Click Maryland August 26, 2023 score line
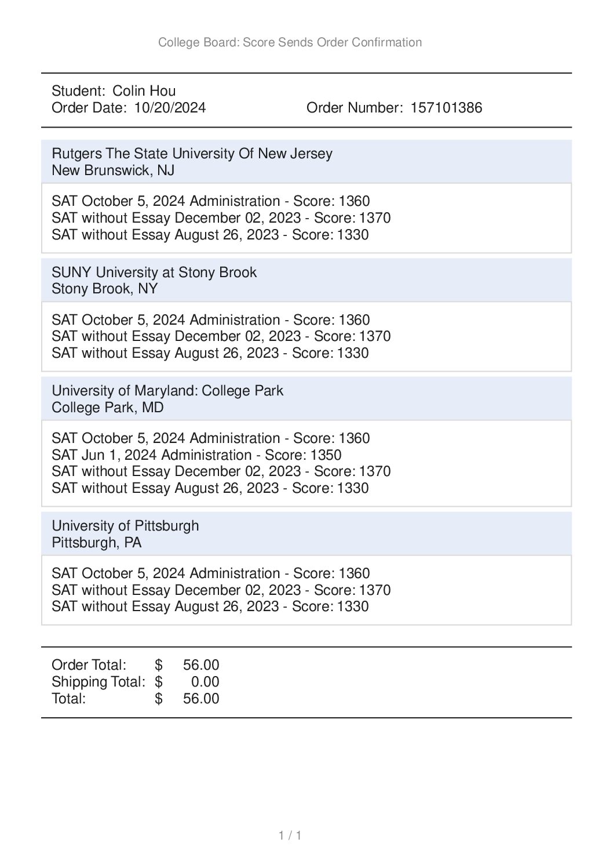Image resolution: width=613 pixels, height=868 pixels. pos(210,488)
